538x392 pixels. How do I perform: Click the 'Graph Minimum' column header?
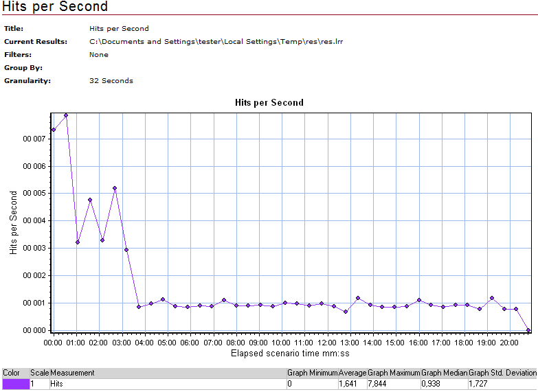pyautogui.click(x=312, y=373)
